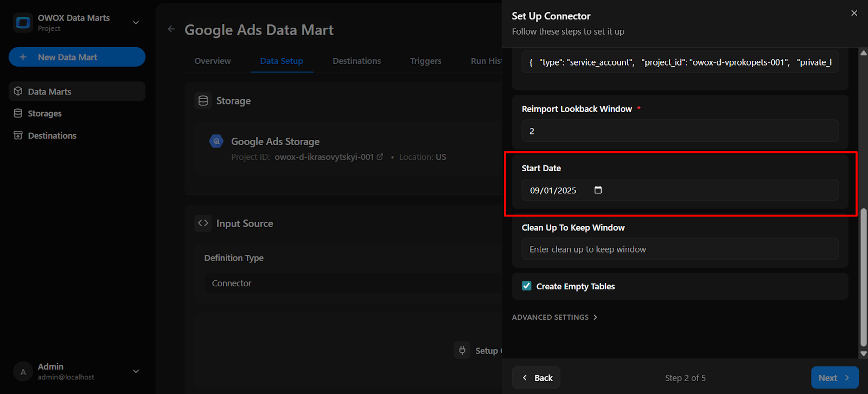The height and width of the screenshot is (394, 868).
Task: Switch to the Run History tab
Action: pos(486,61)
